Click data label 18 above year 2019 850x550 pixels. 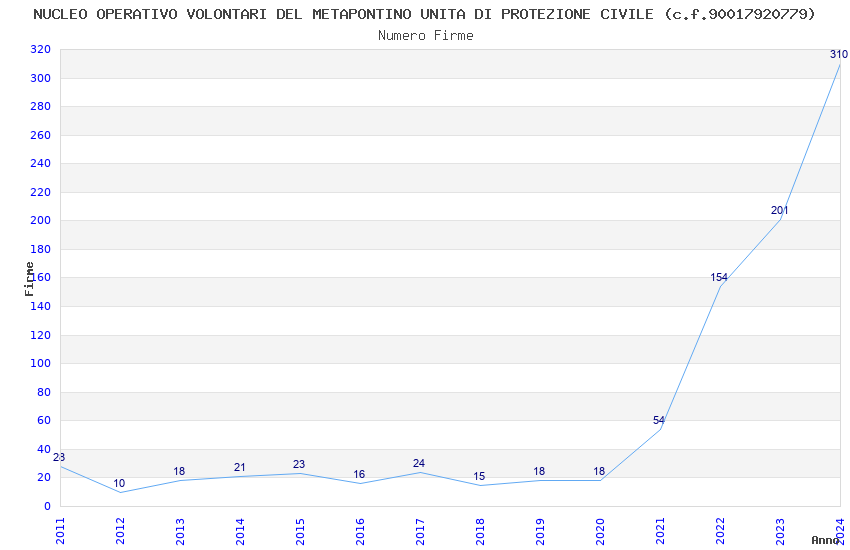coord(539,471)
